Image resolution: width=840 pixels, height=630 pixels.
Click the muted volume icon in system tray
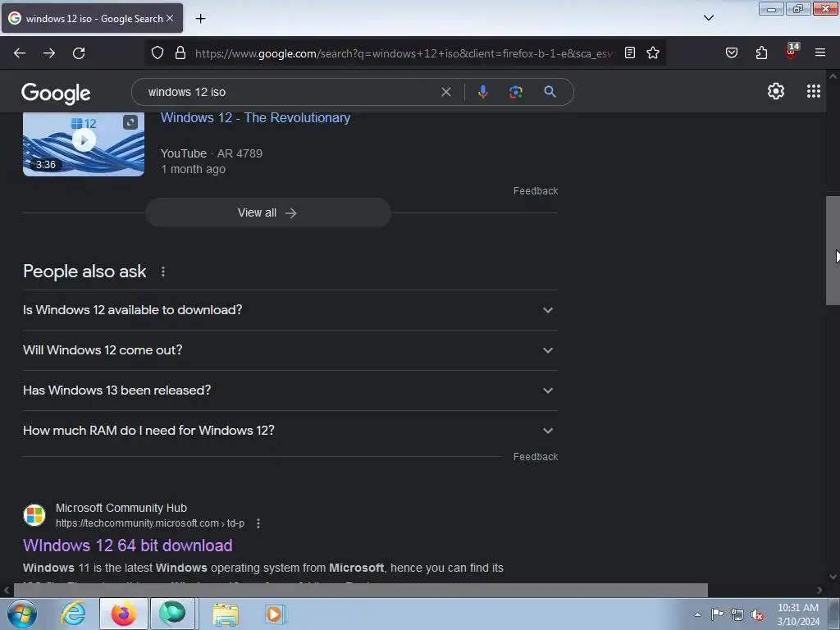(757, 614)
